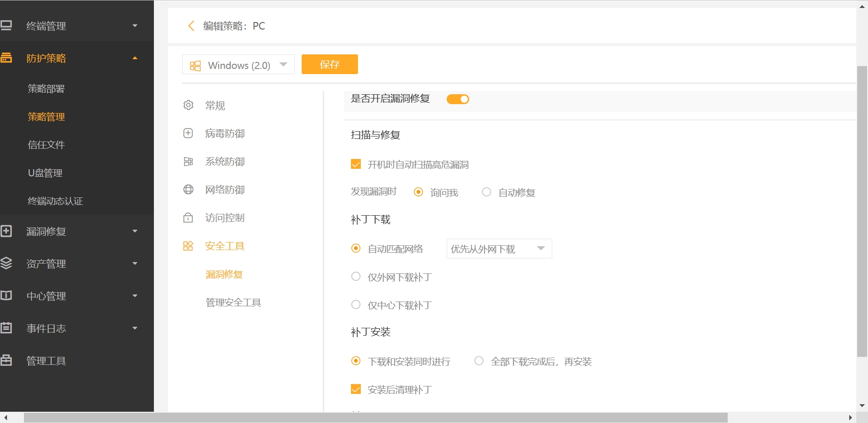The height and width of the screenshot is (423, 868).
Task: Click the 补丁下载 heading
Action: (x=371, y=219)
